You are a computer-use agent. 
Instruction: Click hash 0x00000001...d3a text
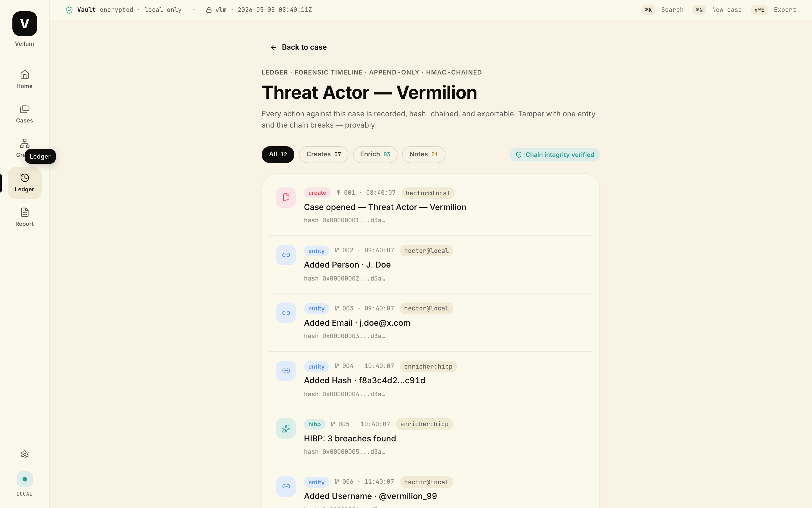click(344, 220)
